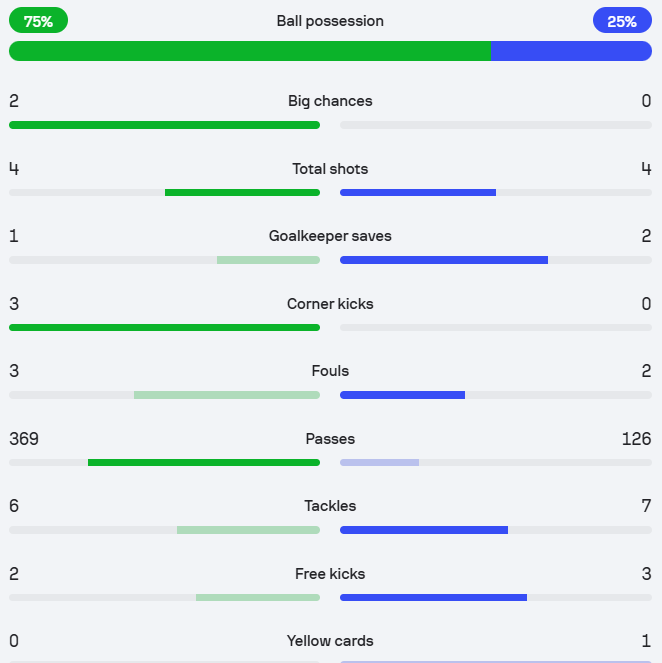The image size is (662, 663).
Task: Click the green Corner kicks bar
Action: [164, 327]
